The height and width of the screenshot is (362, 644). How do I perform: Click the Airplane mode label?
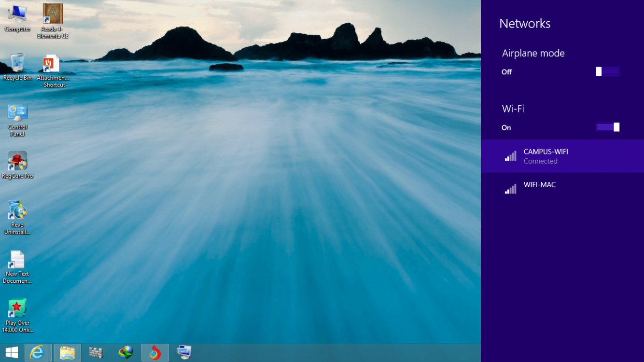pos(533,53)
